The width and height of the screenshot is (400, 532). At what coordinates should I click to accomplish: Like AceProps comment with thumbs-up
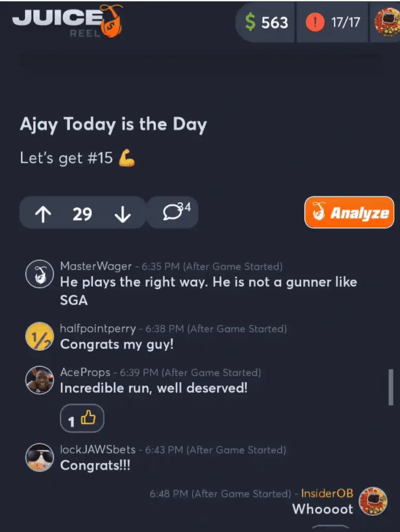82,418
